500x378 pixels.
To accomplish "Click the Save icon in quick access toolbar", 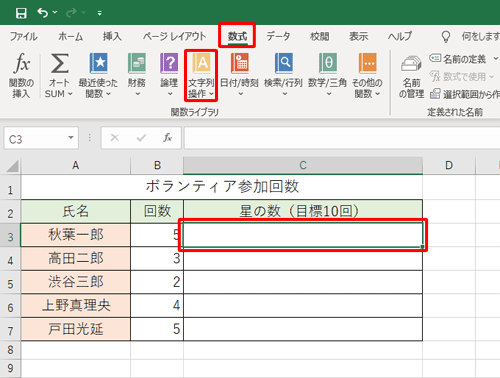I will (21, 13).
